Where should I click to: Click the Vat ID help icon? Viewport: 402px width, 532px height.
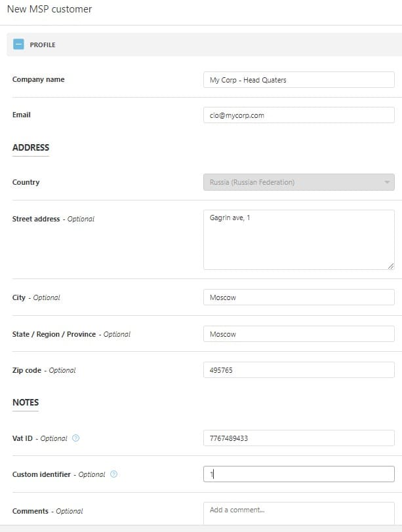[75, 438]
